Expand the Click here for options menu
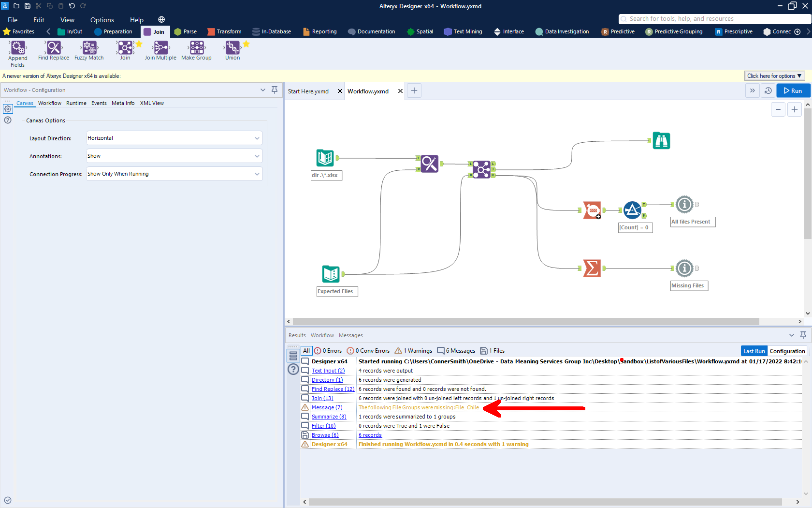This screenshot has width=812, height=508. (x=774, y=75)
